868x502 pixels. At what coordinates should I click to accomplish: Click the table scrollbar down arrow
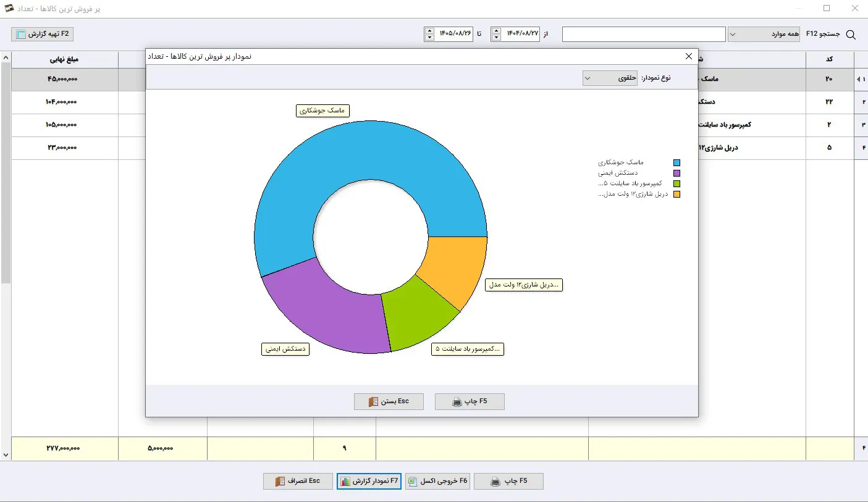point(6,455)
